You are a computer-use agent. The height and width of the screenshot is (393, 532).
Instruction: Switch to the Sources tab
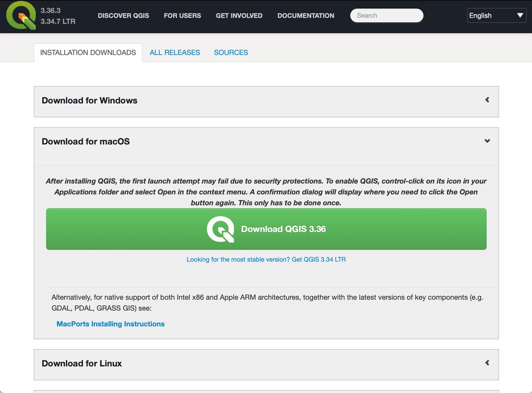click(x=231, y=52)
